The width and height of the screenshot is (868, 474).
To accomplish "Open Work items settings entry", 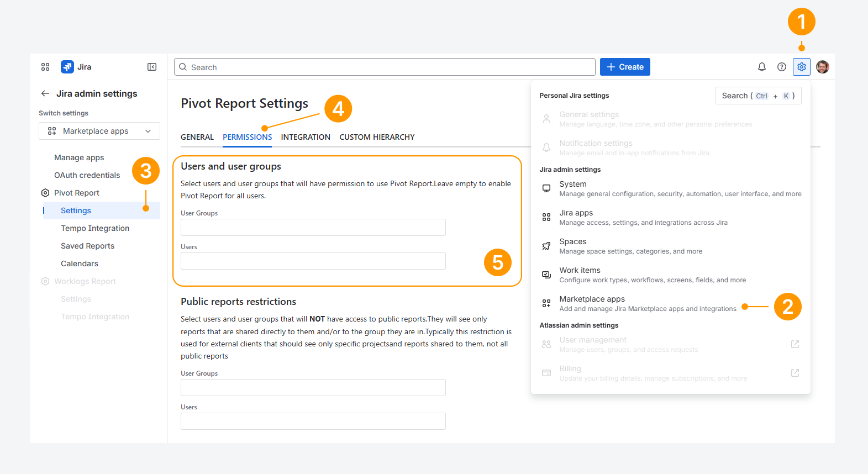I will (671, 275).
